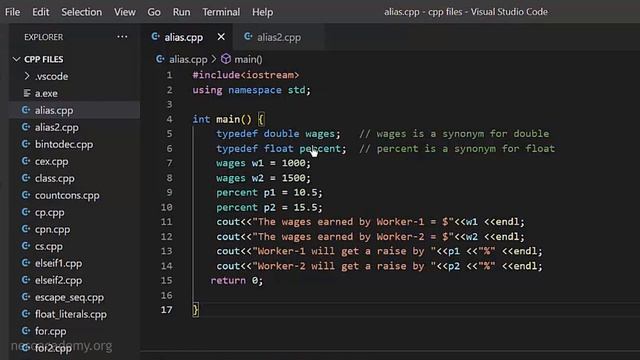The image size is (640, 360).
Task: Open the Selection menu
Action: point(82,12)
